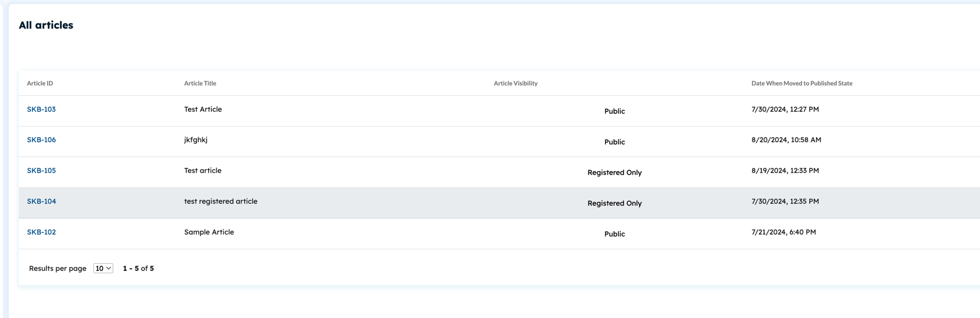Click the Article ID column header
The height and width of the screenshot is (318, 980).
(x=40, y=83)
